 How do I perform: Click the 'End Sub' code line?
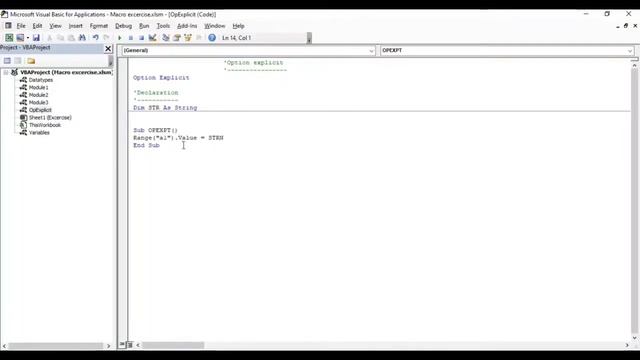click(147, 145)
